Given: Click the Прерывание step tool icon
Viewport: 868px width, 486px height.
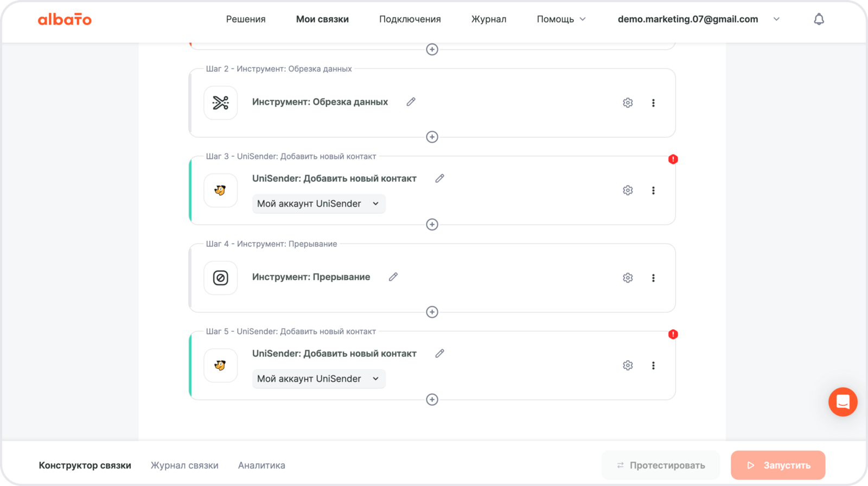Looking at the screenshot, I should 220,278.
